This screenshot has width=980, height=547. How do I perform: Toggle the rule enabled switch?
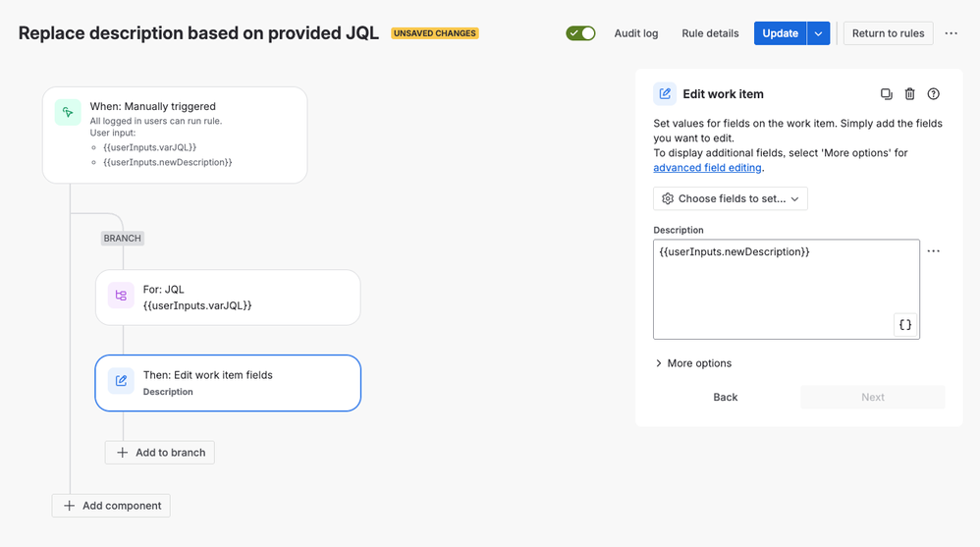coord(580,33)
